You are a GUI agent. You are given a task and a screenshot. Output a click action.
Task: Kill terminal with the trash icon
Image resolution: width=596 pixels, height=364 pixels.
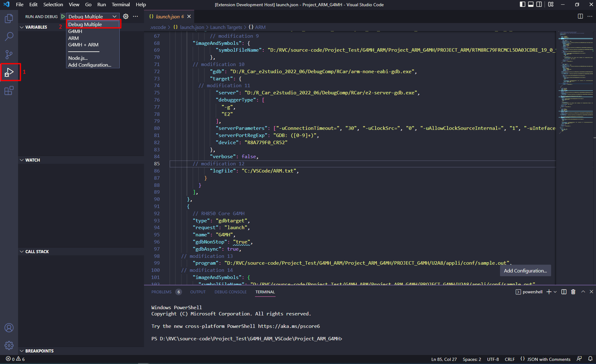tap(573, 292)
